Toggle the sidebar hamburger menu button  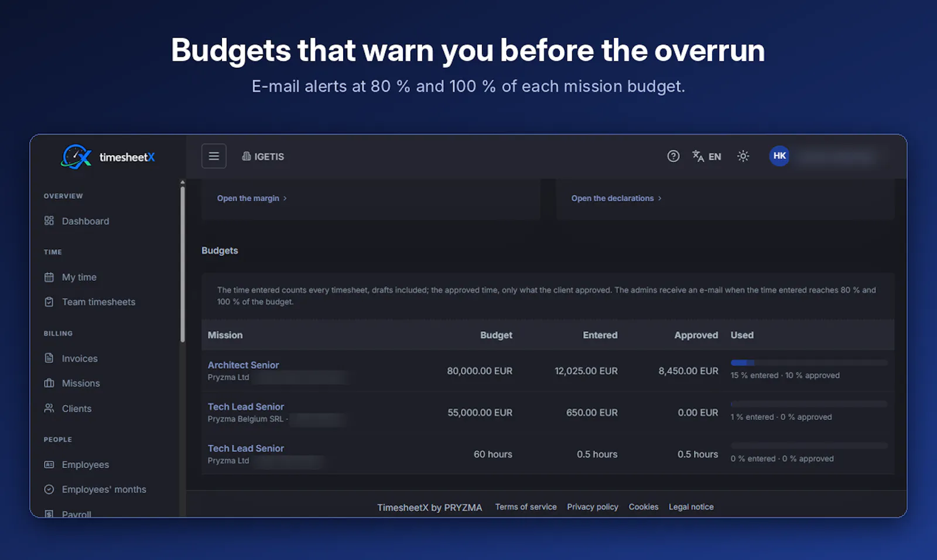tap(214, 156)
